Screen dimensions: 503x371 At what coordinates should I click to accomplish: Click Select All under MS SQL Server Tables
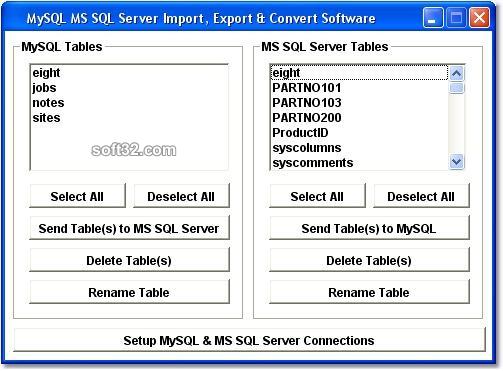point(317,196)
